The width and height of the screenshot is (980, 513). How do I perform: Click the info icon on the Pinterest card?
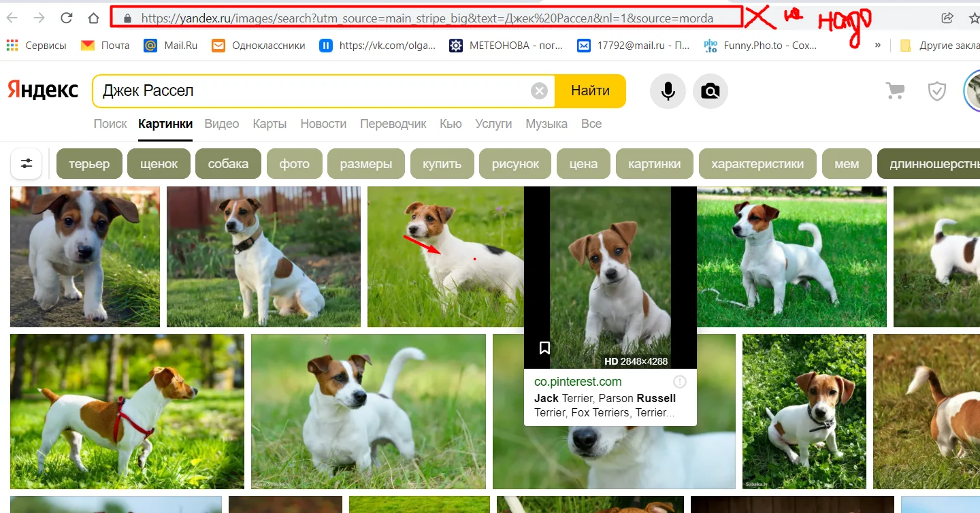(x=679, y=381)
